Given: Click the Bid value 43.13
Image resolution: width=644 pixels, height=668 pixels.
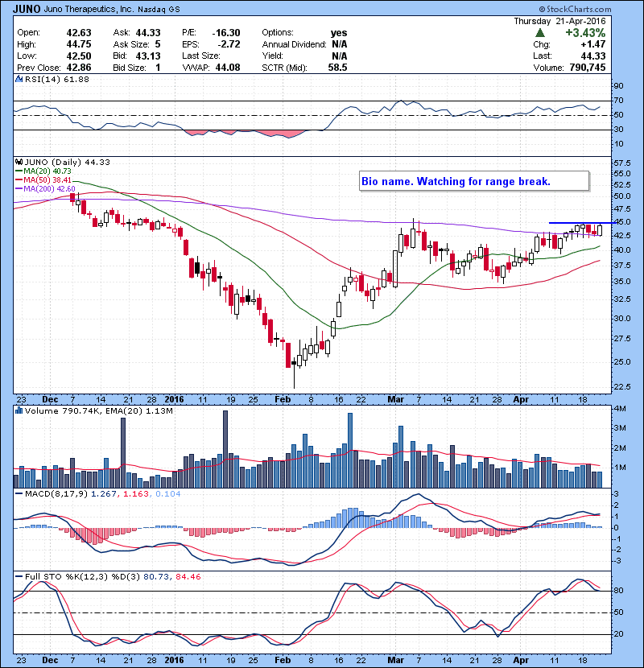Looking at the screenshot, I should [148, 56].
